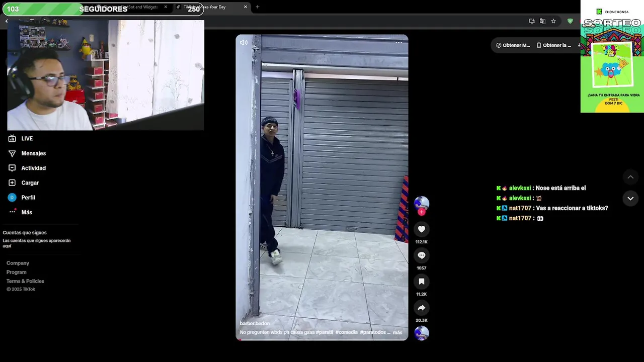This screenshot has height=362, width=644.
Task: Click the Actividad speech-bubble icon
Action: (12, 168)
